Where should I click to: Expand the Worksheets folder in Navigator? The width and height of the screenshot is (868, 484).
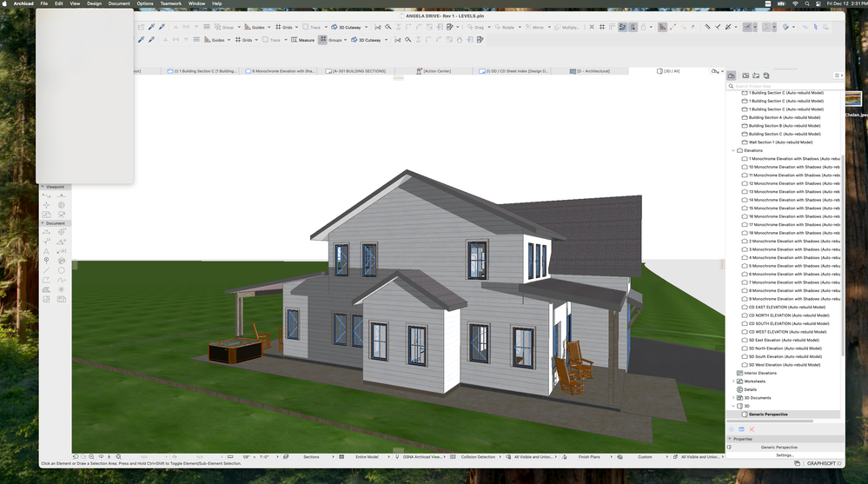point(733,381)
